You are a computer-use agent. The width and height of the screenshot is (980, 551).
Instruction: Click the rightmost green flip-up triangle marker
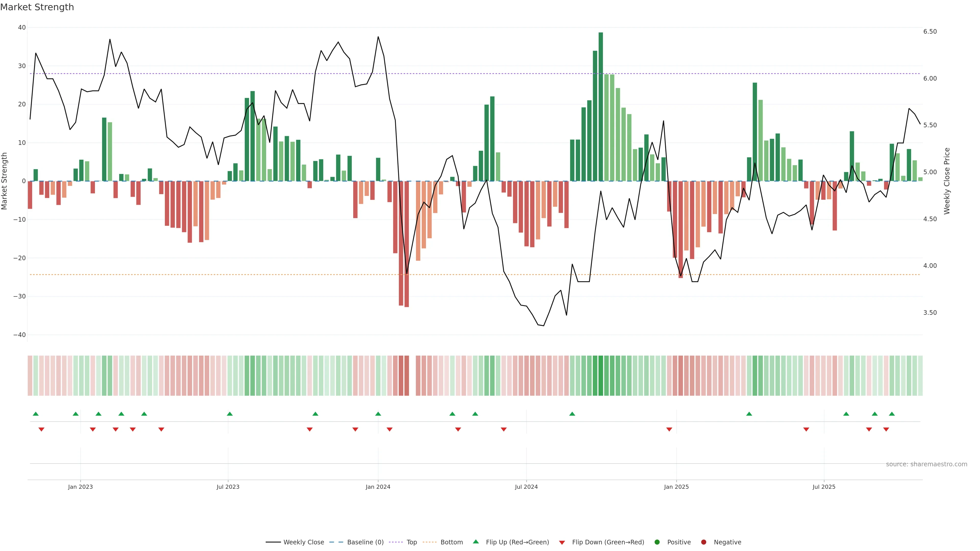892,414
